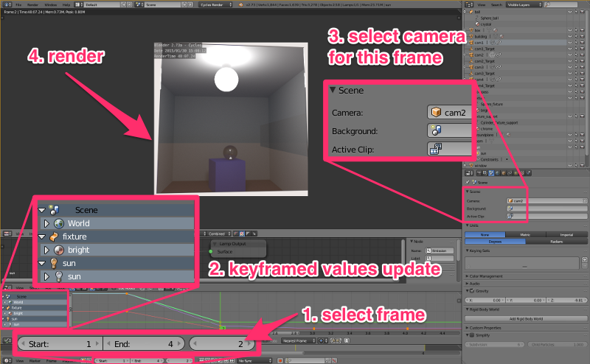This screenshot has width=590, height=364.
Task: Switch to Scene properties tab icon
Action: pyautogui.click(x=491, y=173)
